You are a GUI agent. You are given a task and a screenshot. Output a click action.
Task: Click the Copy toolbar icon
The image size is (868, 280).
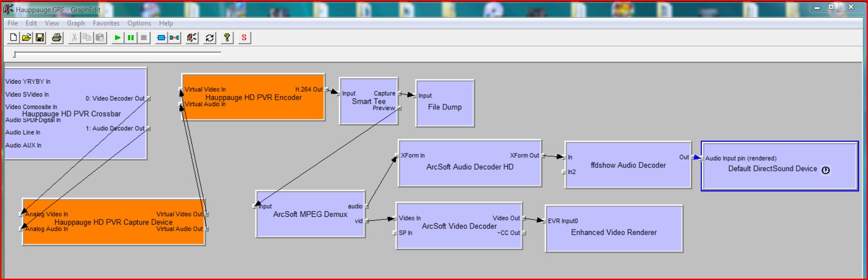pos(87,37)
